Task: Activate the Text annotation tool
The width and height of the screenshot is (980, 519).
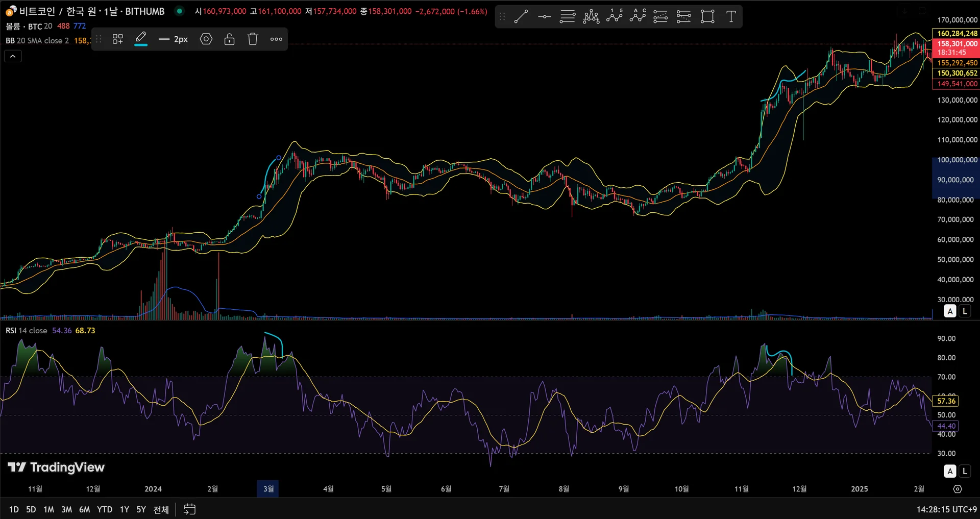Action: (731, 17)
